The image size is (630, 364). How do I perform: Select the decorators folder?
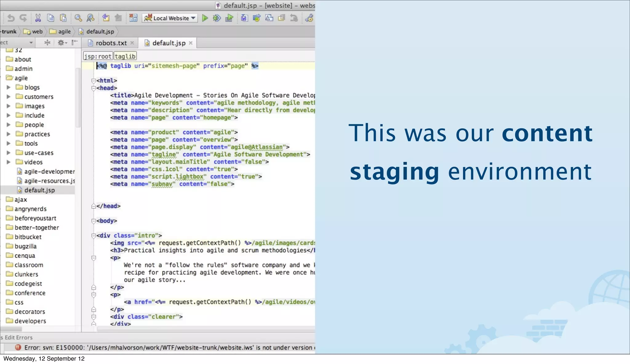(x=26, y=311)
